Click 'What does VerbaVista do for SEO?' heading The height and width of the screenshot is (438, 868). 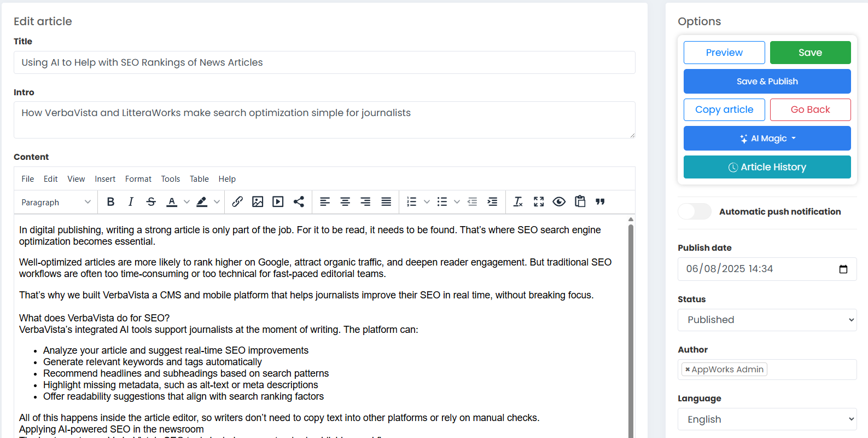pos(95,318)
